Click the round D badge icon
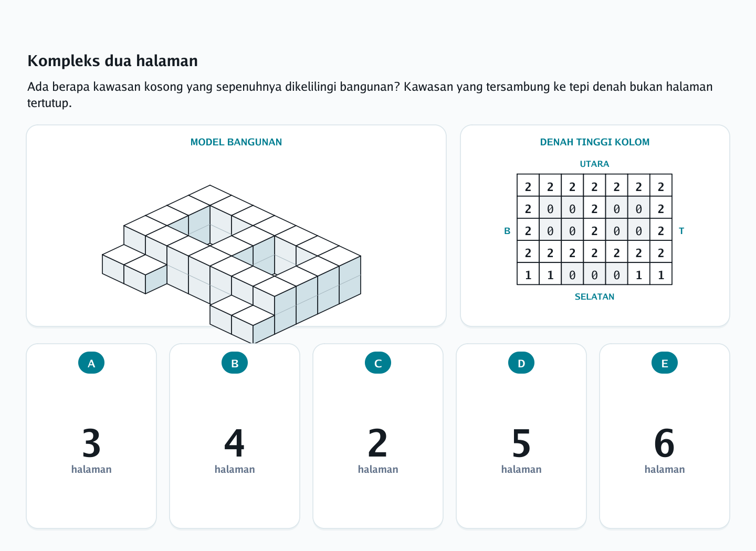756x551 pixels. click(x=521, y=363)
